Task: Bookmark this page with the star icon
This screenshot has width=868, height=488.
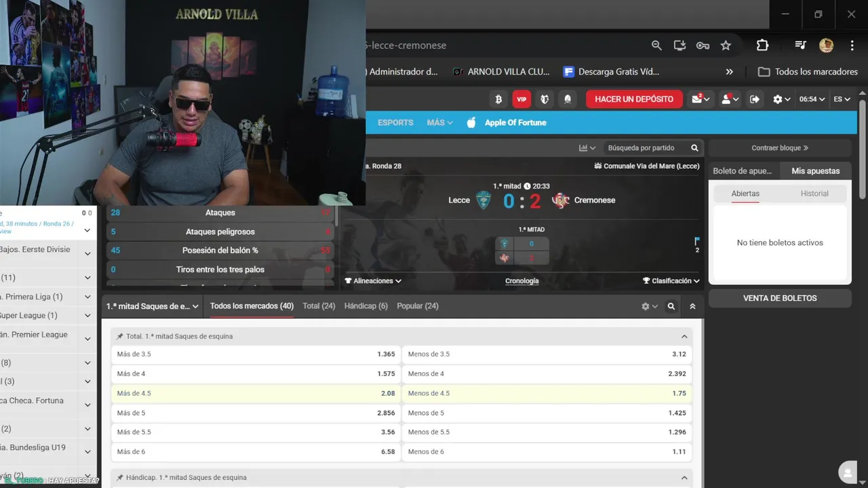Action: tap(726, 45)
